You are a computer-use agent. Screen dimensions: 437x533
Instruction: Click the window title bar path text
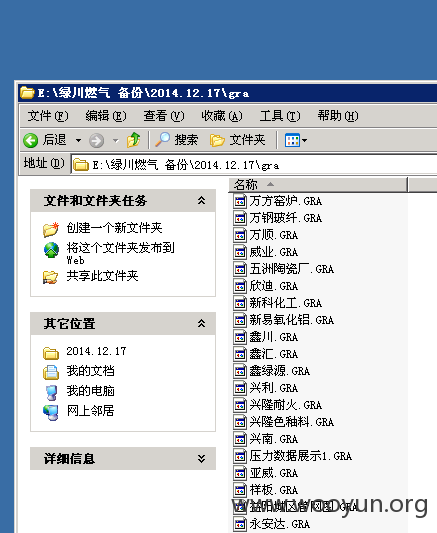click(x=143, y=93)
